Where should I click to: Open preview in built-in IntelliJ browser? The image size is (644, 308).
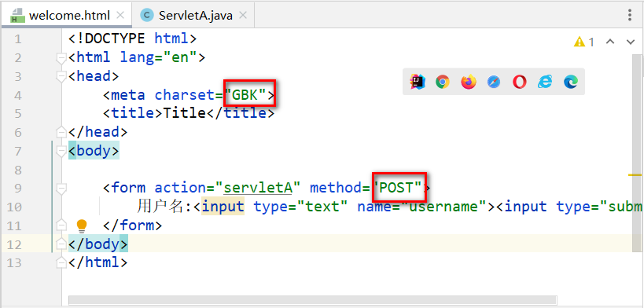[417, 82]
